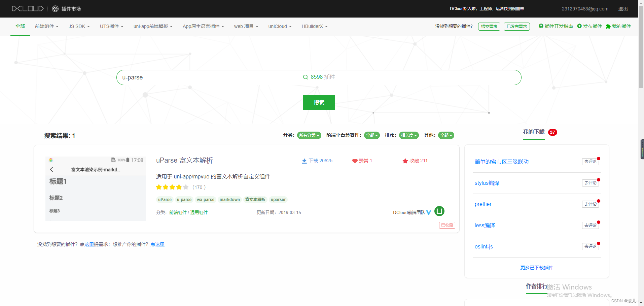
Task: Click the 点这里 promote plugin link
Action: click(x=157, y=244)
